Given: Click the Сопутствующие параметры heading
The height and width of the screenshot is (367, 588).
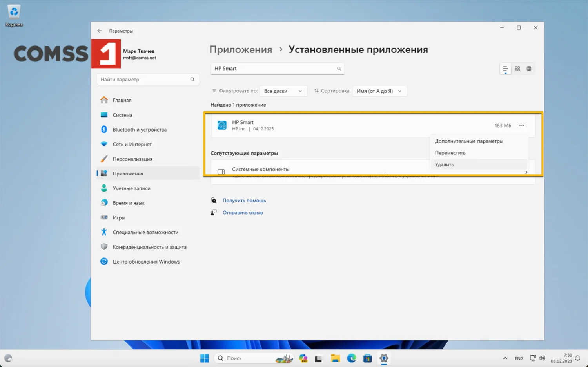Looking at the screenshot, I should point(244,153).
